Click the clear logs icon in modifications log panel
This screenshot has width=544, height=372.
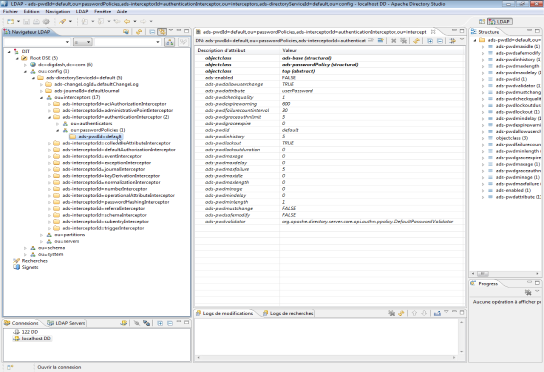click(x=392, y=313)
